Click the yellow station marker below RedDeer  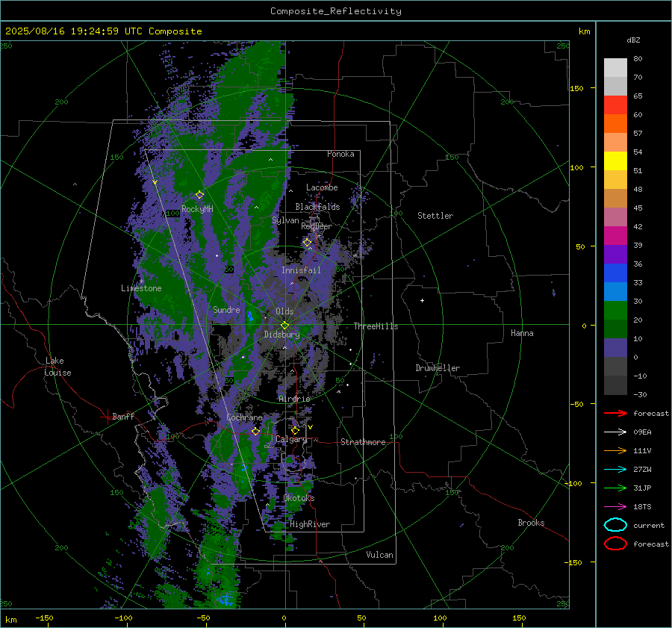[x=307, y=243]
